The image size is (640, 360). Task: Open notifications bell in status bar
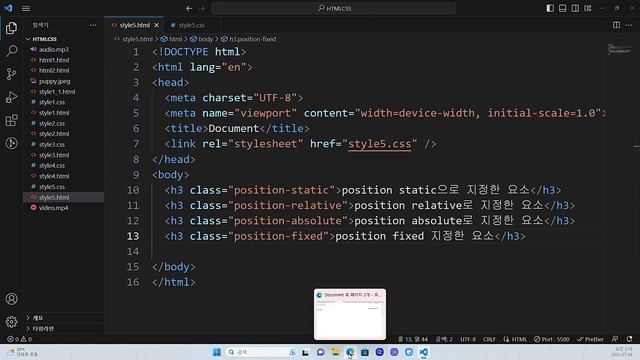click(x=629, y=339)
